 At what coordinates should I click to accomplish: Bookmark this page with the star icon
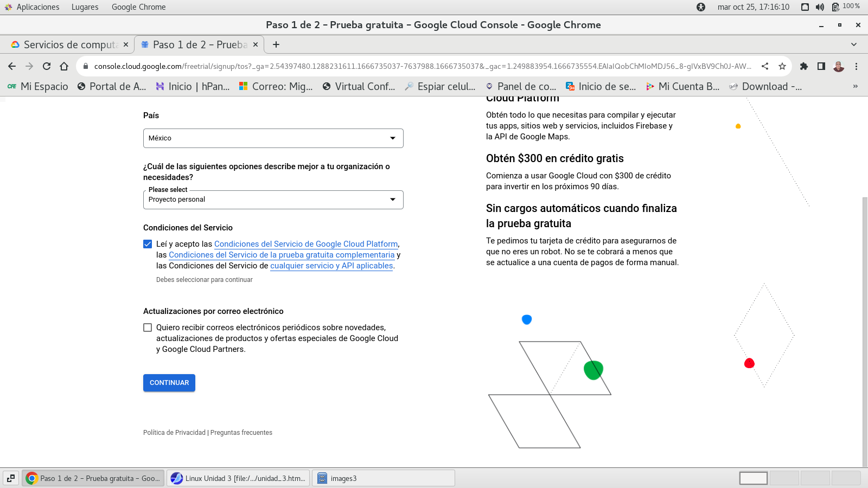pyautogui.click(x=782, y=66)
